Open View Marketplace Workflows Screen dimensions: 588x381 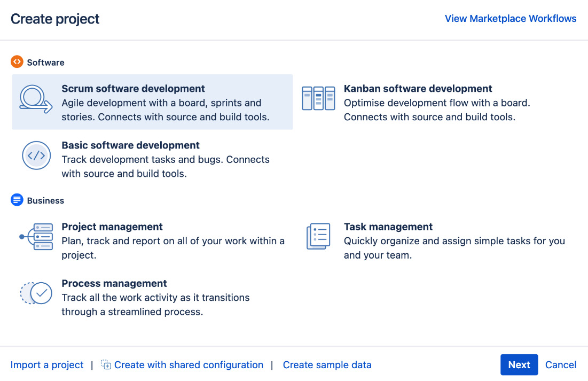(510, 18)
